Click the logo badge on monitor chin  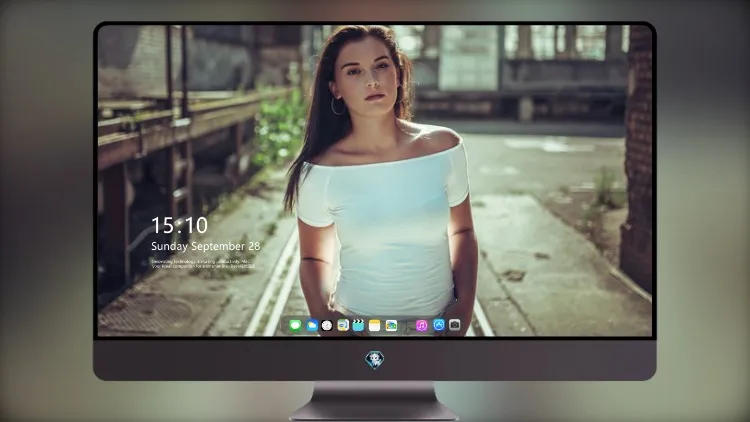tap(375, 360)
